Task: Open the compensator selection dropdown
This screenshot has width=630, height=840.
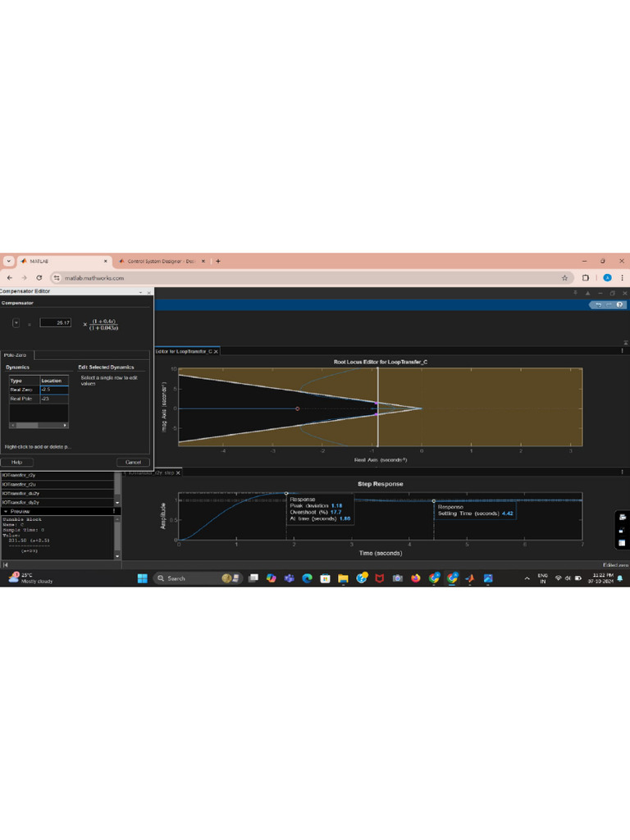Action: (x=16, y=323)
